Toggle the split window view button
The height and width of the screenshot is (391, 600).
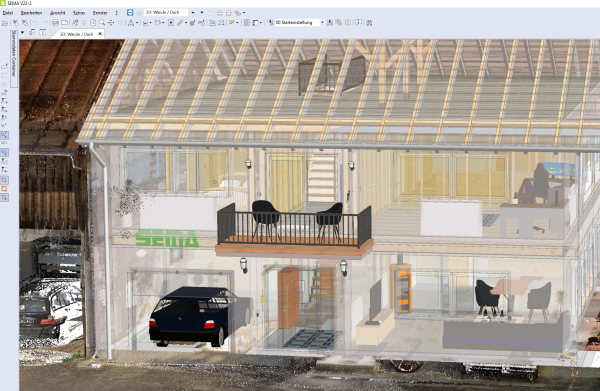pyautogui.click(x=42, y=33)
